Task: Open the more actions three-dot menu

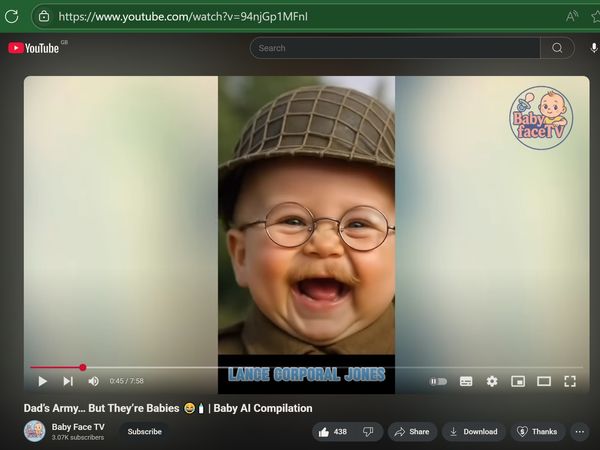Action: [x=580, y=432]
